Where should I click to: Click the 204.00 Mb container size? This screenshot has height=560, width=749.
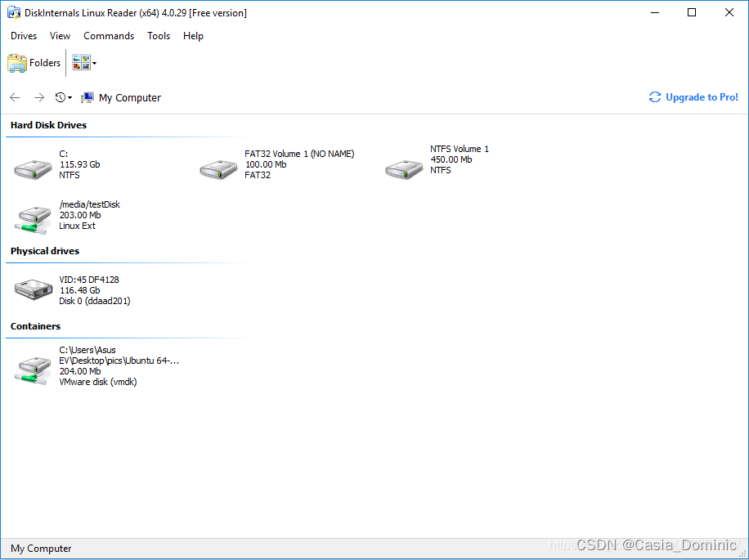(80, 371)
